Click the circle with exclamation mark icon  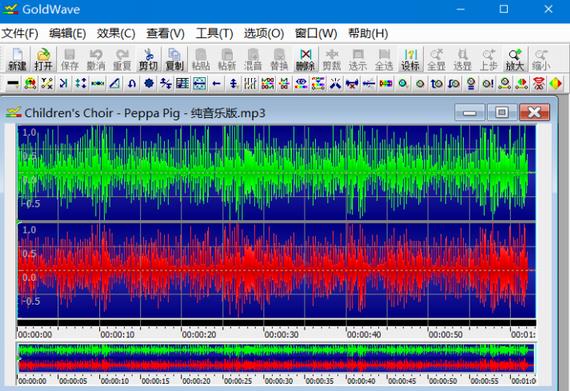click(487, 84)
